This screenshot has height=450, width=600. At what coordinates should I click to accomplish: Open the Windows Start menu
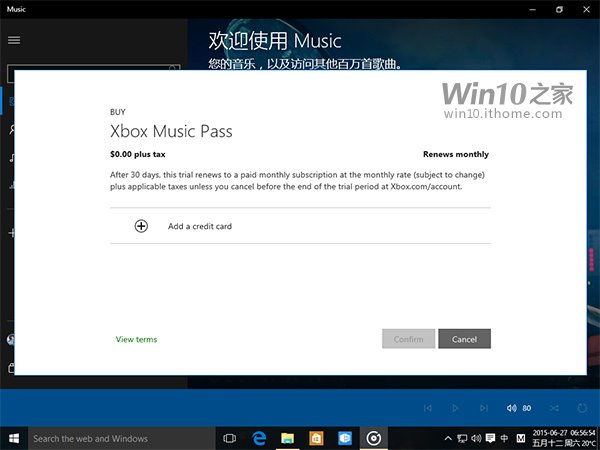coord(14,439)
